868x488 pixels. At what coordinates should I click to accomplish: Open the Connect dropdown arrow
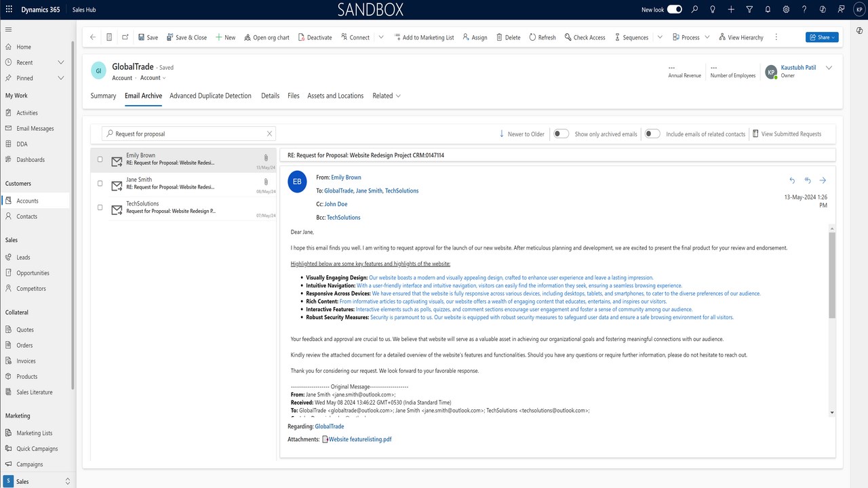point(381,37)
